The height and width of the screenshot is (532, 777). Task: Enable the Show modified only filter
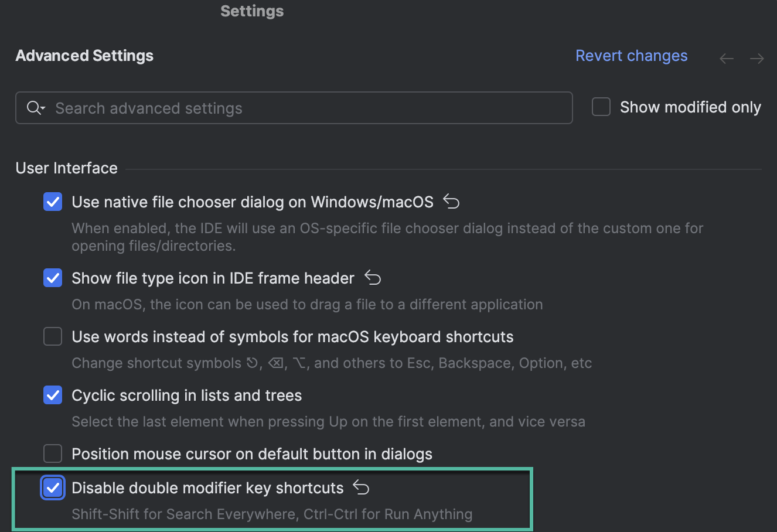601,107
